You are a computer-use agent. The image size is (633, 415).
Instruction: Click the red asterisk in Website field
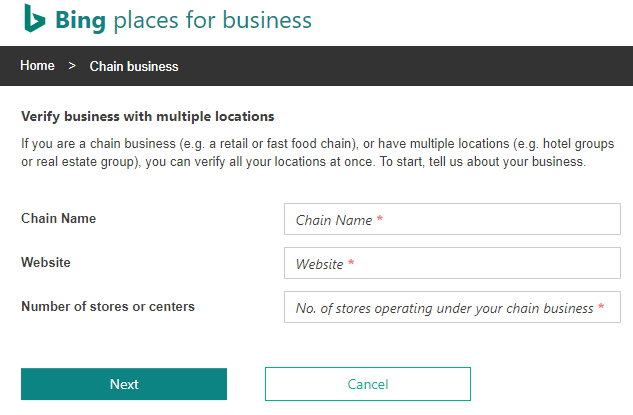pyautogui.click(x=351, y=264)
